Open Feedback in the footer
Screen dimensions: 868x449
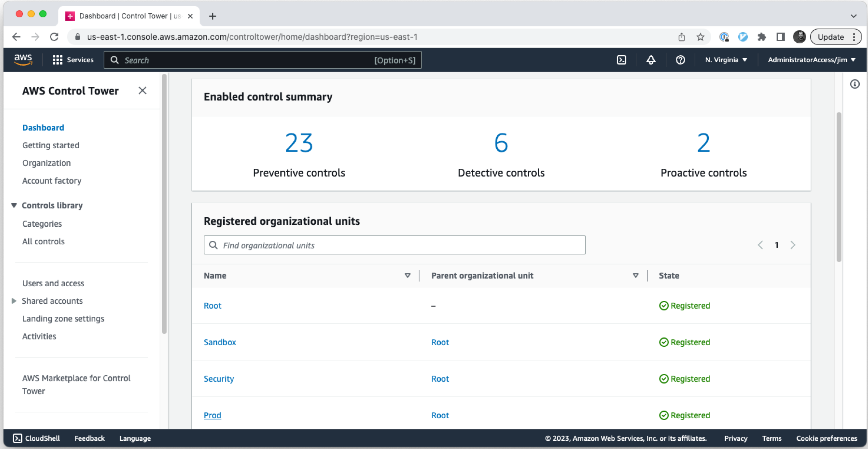89,438
